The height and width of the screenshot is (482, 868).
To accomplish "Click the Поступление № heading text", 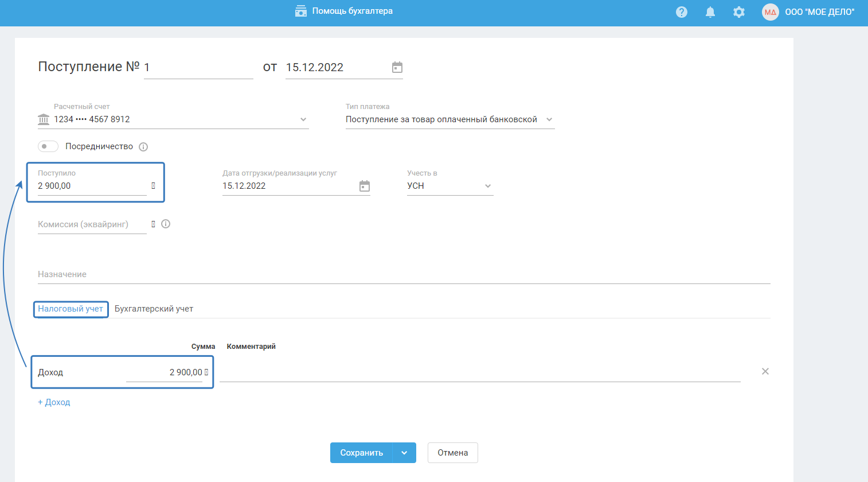I will click(89, 67).
